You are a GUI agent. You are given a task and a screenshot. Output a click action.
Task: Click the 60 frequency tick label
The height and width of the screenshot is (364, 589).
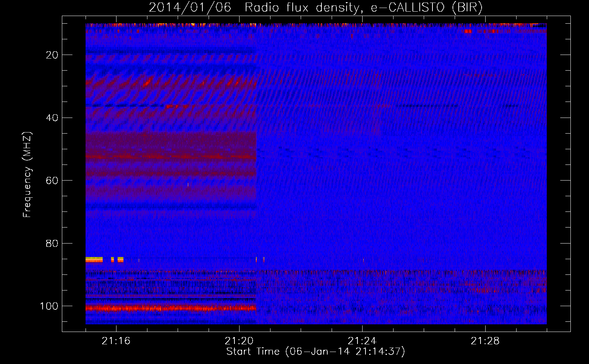(x=52, y=181)
